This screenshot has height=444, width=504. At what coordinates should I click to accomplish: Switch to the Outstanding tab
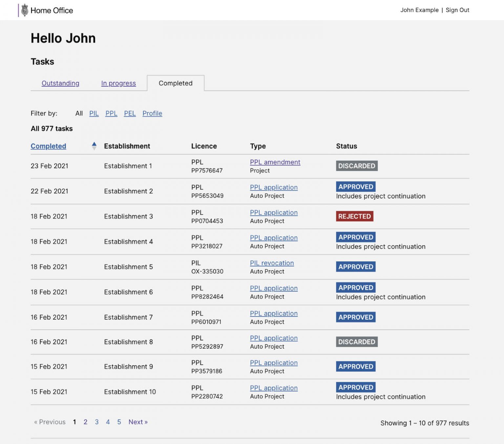pyautogui.click(x=60, y=83)
